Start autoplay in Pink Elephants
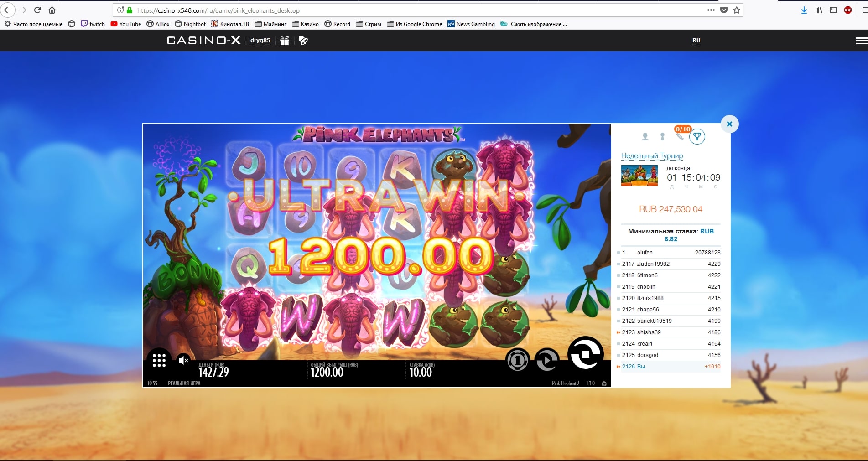Screen dimensions: 868x461 tap(546, 361)
